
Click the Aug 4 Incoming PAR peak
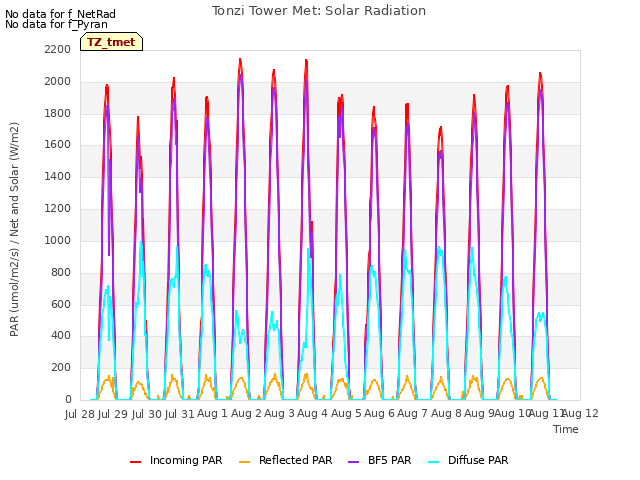click(306, 60)
